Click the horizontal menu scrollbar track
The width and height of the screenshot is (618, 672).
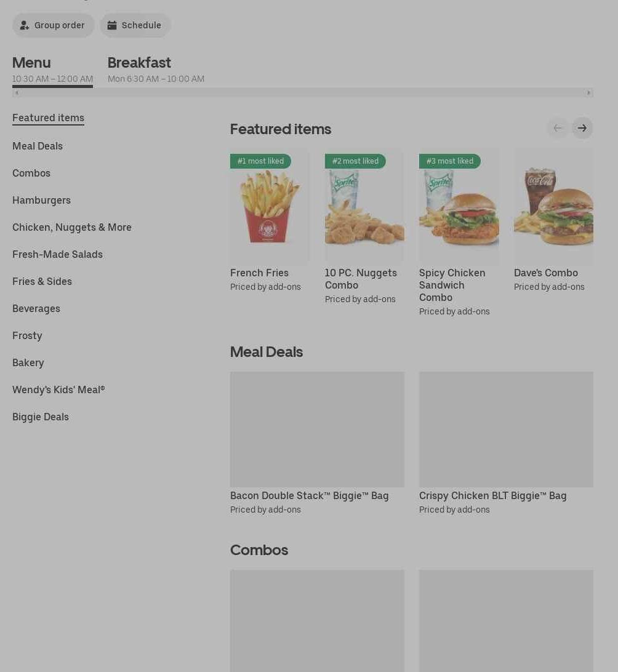[x=303, y=92]
